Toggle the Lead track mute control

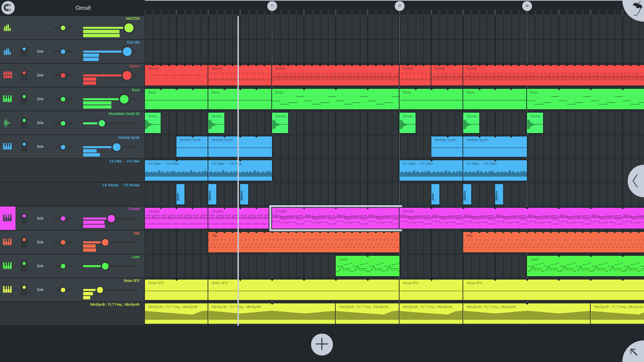coord(24,266)
